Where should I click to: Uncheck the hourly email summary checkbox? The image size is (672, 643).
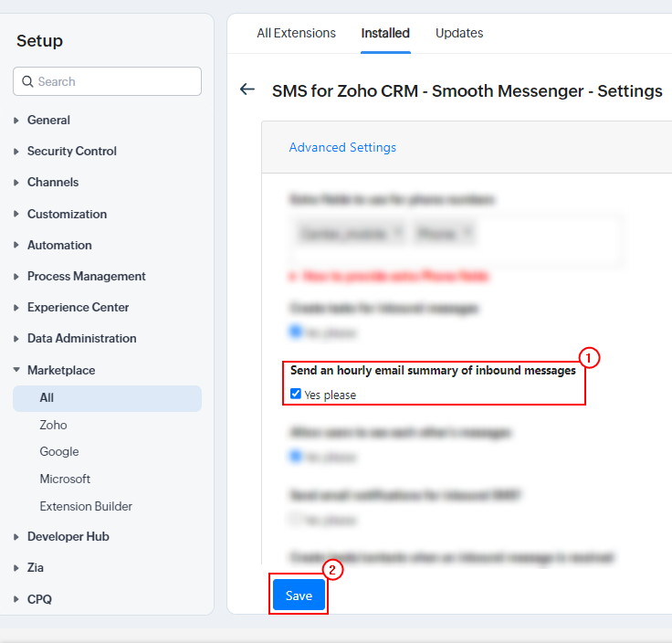click(x=296, y=394)
